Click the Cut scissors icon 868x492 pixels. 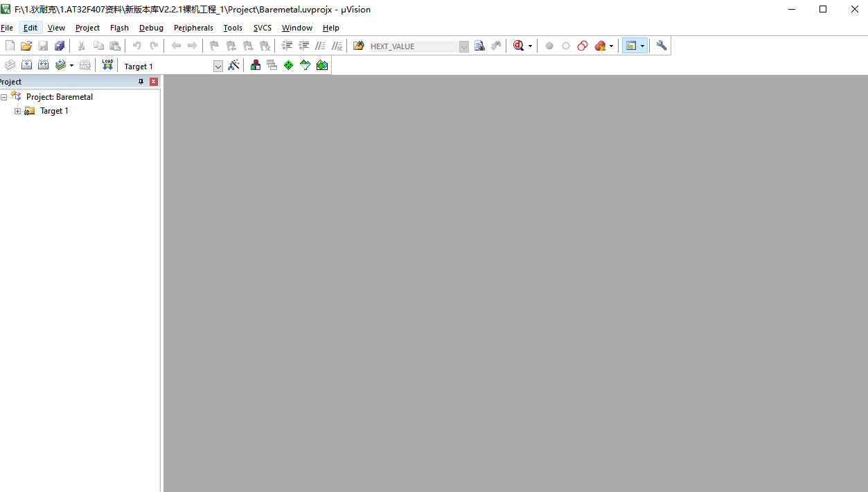point(81,46)
